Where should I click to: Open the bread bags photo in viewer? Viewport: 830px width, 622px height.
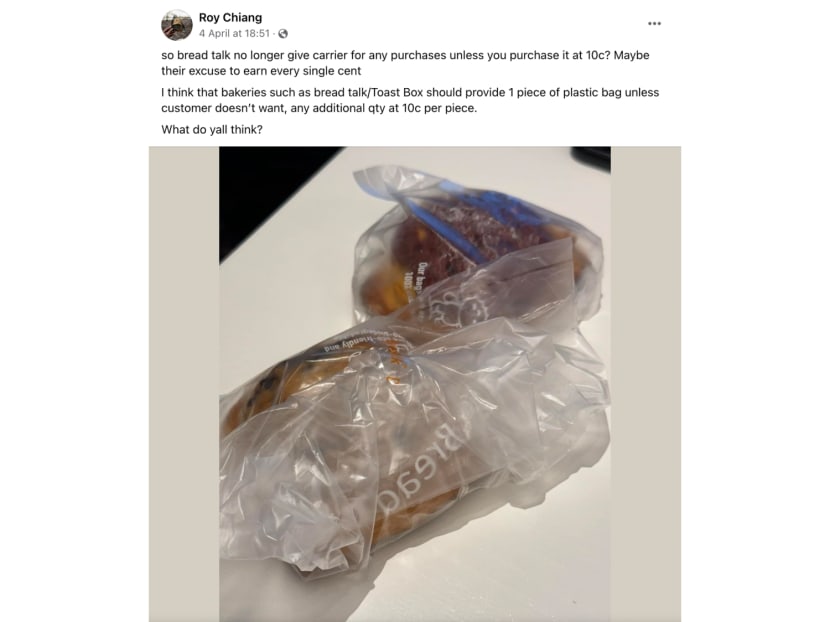(415, 384)
